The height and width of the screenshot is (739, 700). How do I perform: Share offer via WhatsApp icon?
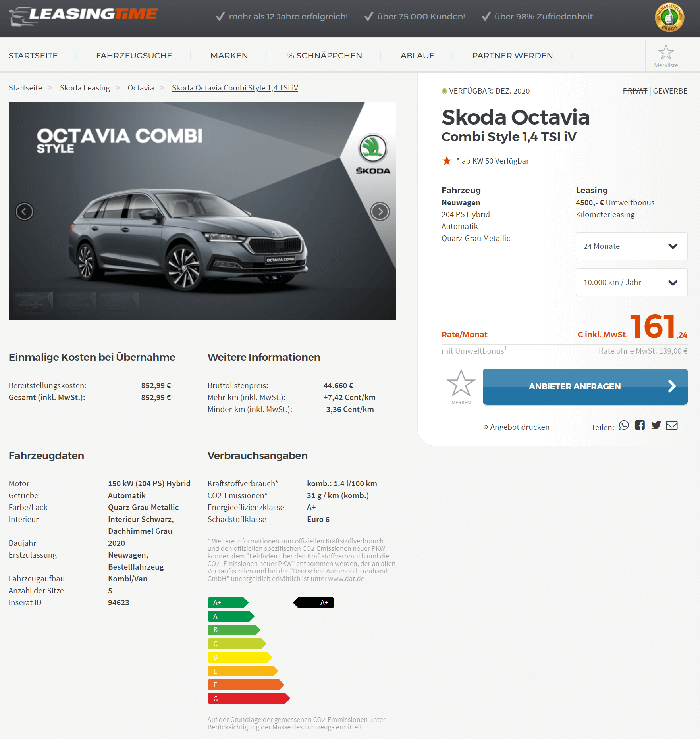[x=624, y=425]
